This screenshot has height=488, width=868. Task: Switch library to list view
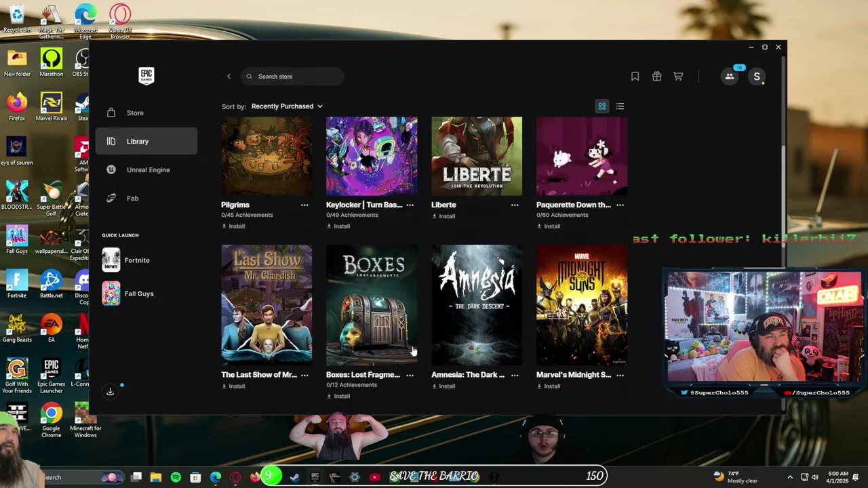click(x=620, y=106)
